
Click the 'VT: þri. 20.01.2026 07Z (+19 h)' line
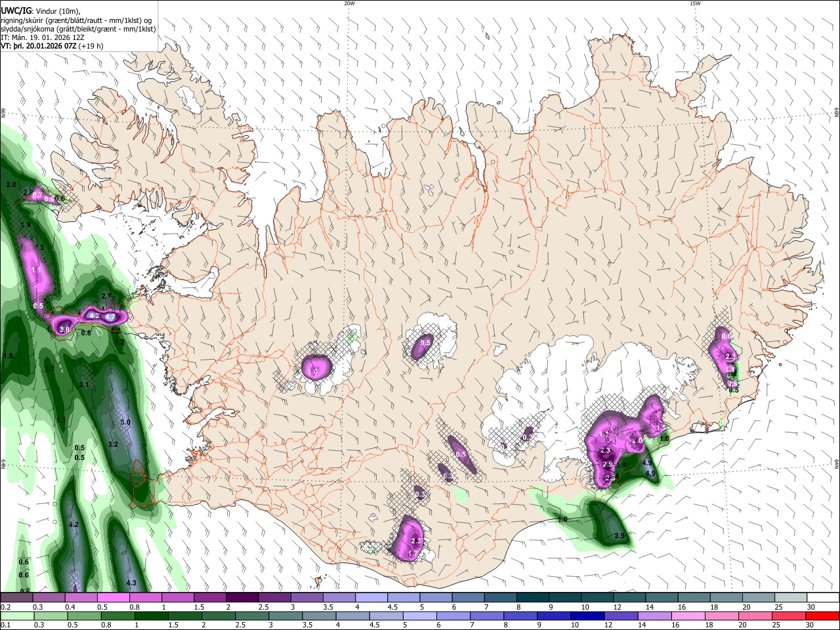[52, 47]
